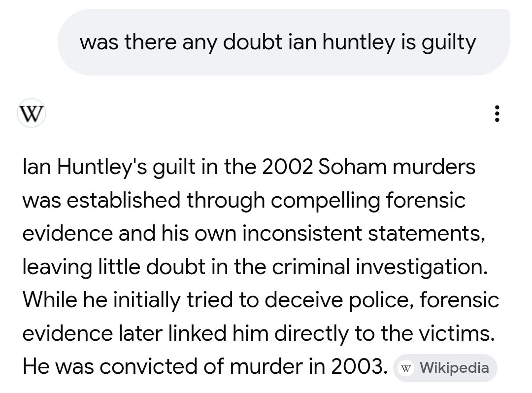This screenshot has width=532, height=393.
Task: Click the small W icon in the citation chip
Action: pyautogui.click(x=406, y=368)
